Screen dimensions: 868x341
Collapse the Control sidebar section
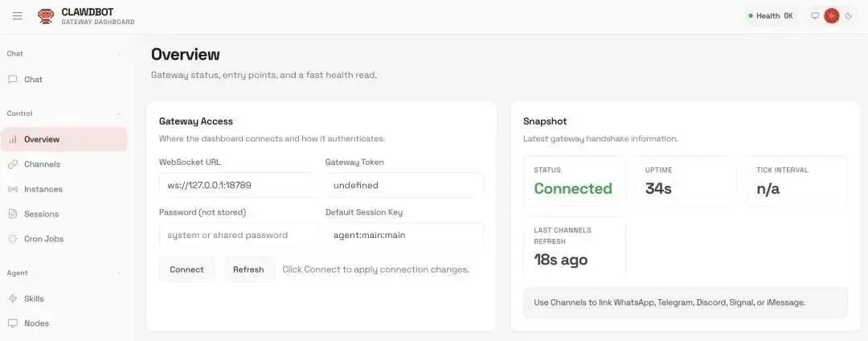click(x=119, y=113)
